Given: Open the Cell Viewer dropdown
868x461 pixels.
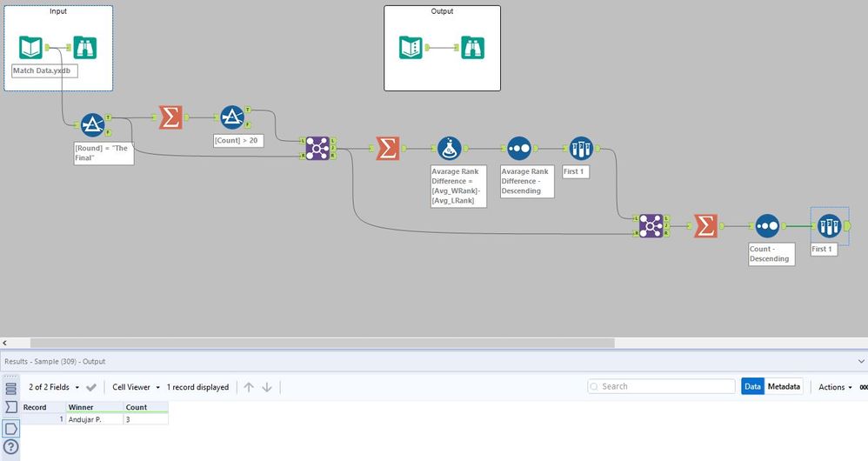Looking at the screenshot, I should coord(137,387).
